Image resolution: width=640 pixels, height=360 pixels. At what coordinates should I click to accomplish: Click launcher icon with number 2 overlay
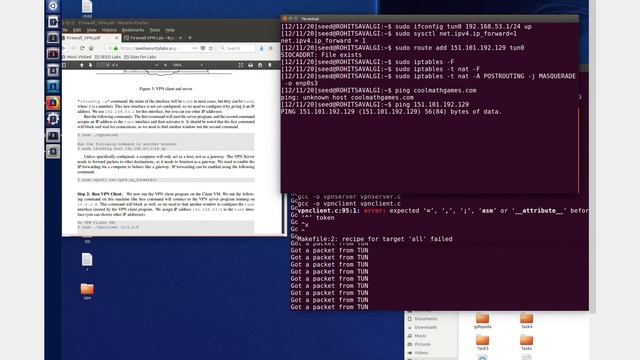pos(53,38)
